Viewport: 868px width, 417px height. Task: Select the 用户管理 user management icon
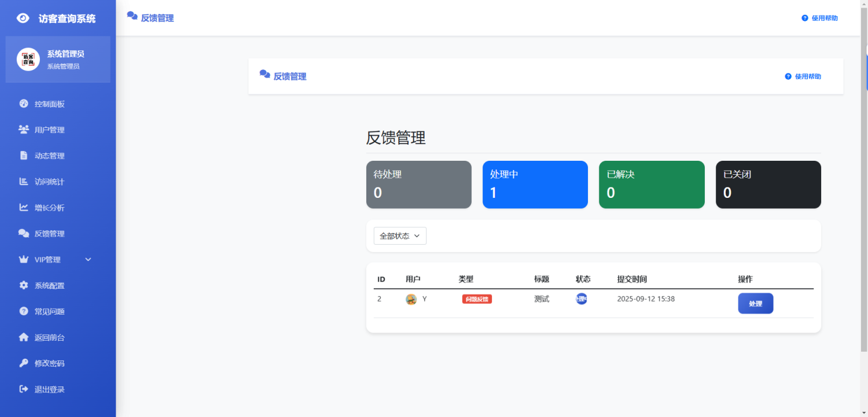click(23, 129)
